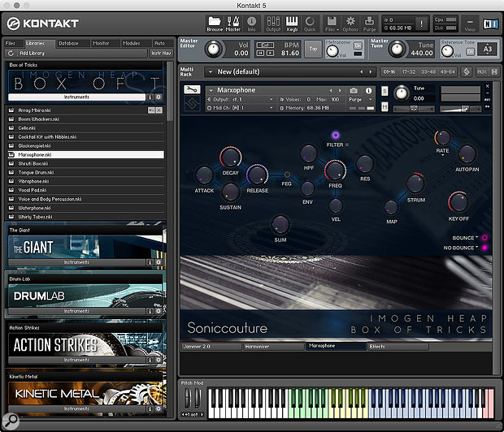Click the rack resize icon beside 49-64
504x432 pixels.
point(467,72)
